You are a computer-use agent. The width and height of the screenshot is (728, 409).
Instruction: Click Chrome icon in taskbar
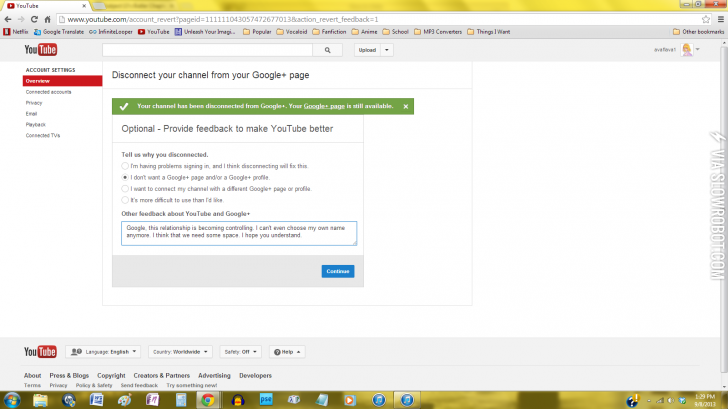(x=208, y=400)
